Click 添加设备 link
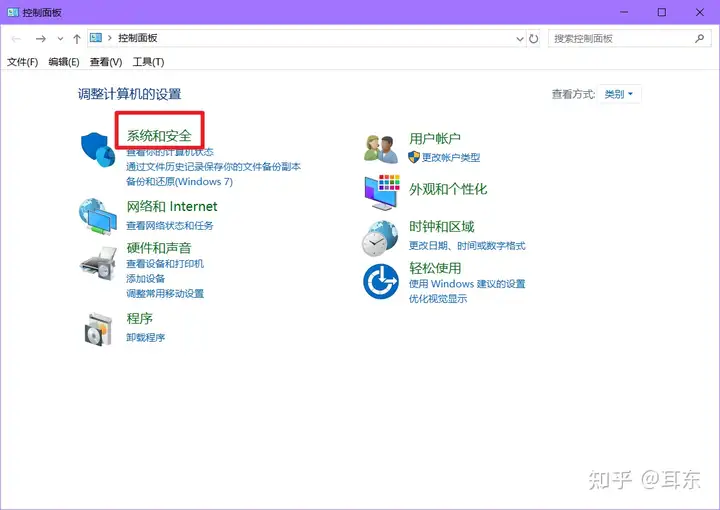This screenshot has width=720, height=510. pyautogui.click(x=146, y=278)
